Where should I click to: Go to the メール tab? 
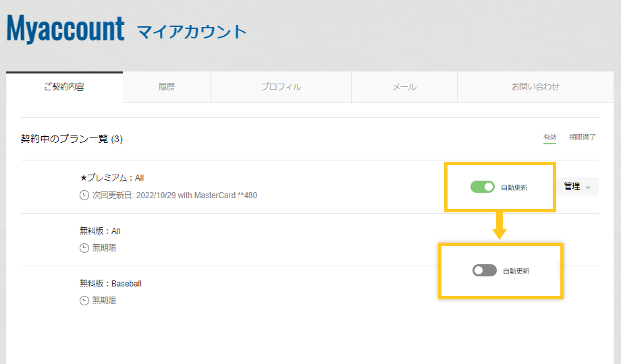pos(404,87)
